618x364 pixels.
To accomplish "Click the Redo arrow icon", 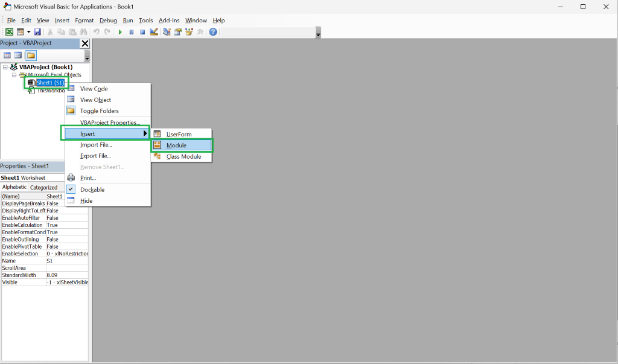I will pyautogui.click(x=107, y=32).
